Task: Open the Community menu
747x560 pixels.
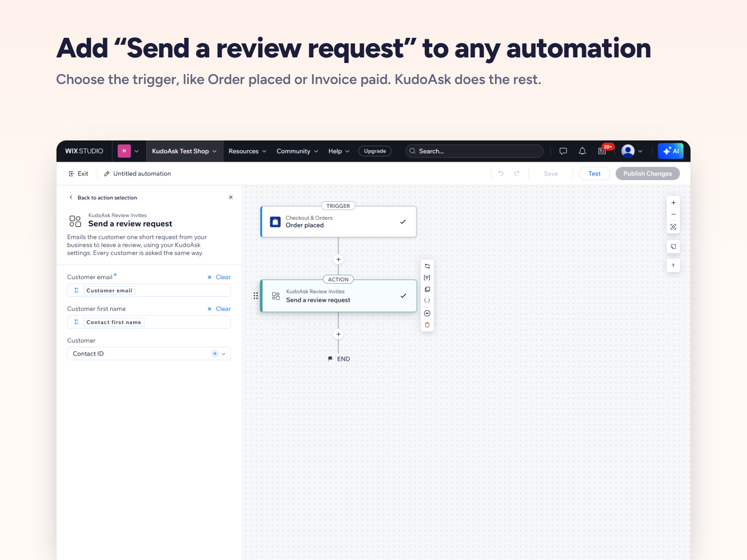Action: click(x=297, y=151)
